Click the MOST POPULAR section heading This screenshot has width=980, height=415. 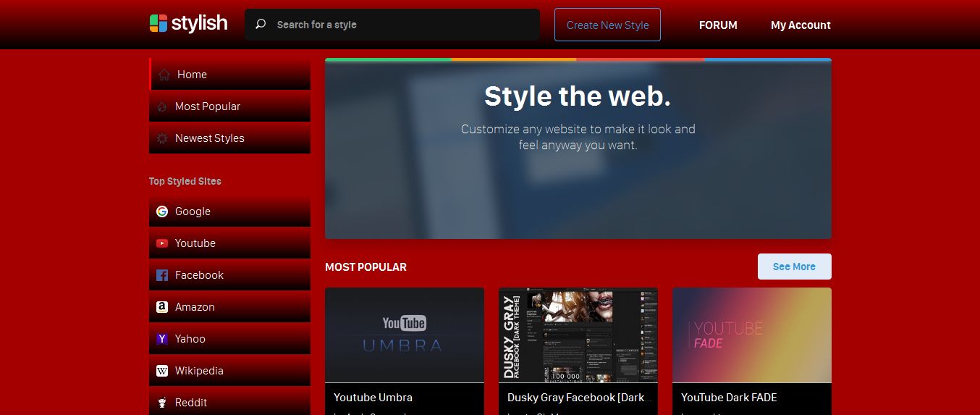366,267
